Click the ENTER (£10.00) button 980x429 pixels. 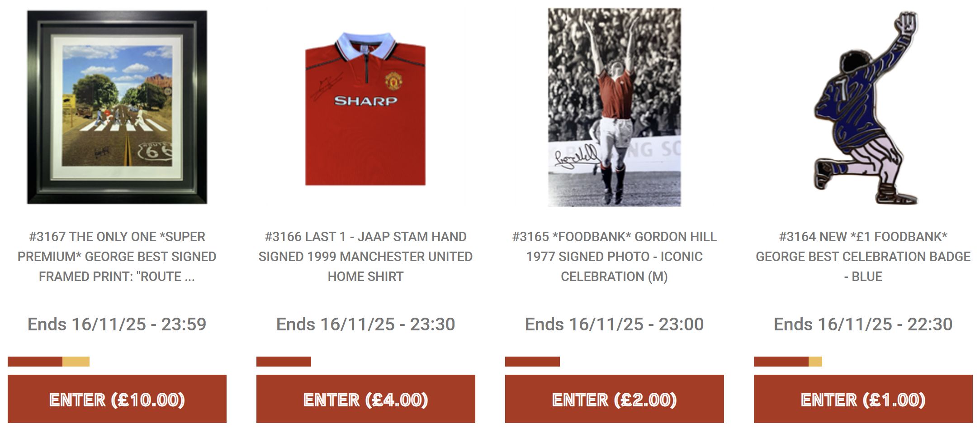(x=117, y=399)
